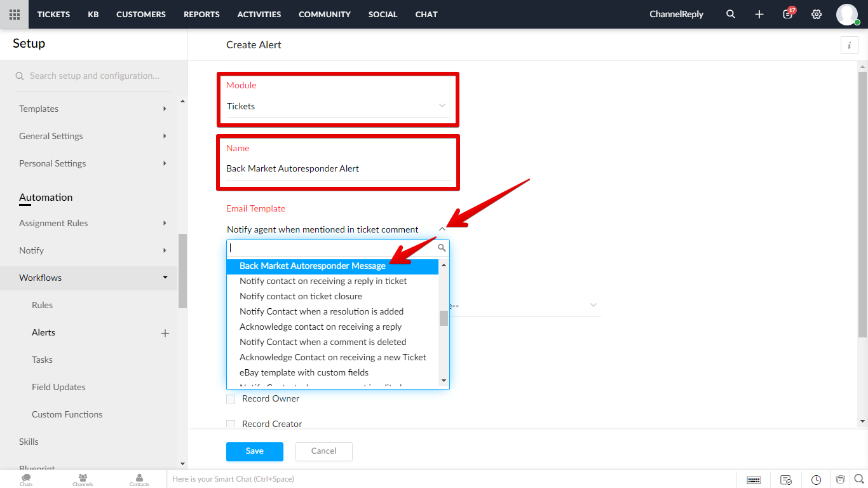Viewport: 868px width, 488px height.
Task: Click the Cancel button
Action: point(324,451)
